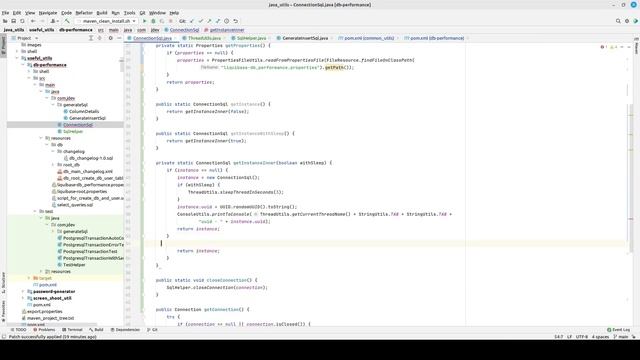Expand the password-generator module
This screenshot has width=640, height=360.
pyautogui.click(x=23, y=291)
